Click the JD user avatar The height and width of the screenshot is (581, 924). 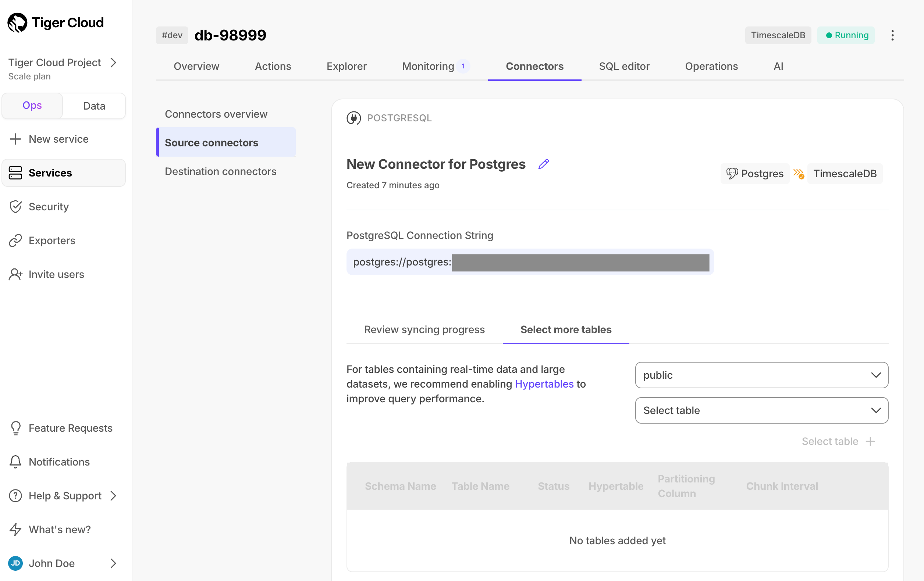tap(15, 563)
